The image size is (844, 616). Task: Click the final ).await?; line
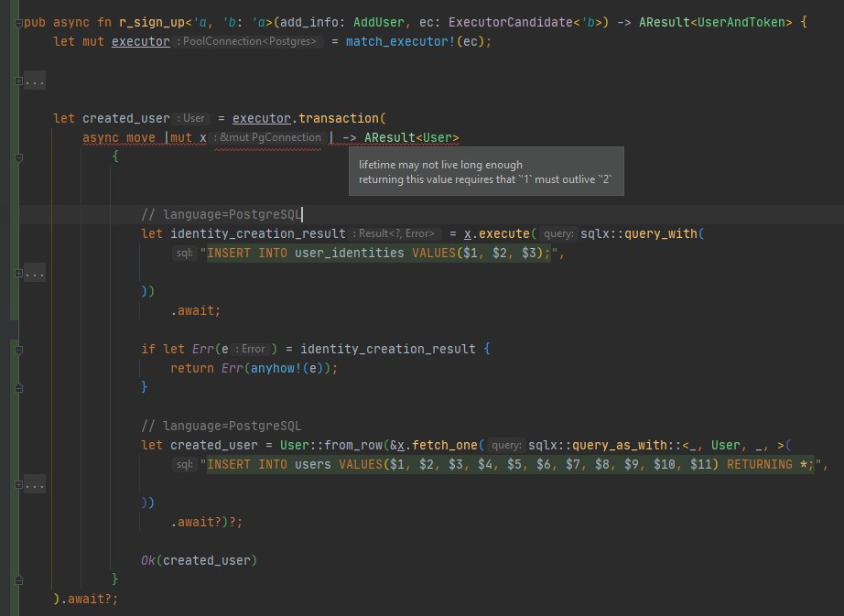(85, 599)
